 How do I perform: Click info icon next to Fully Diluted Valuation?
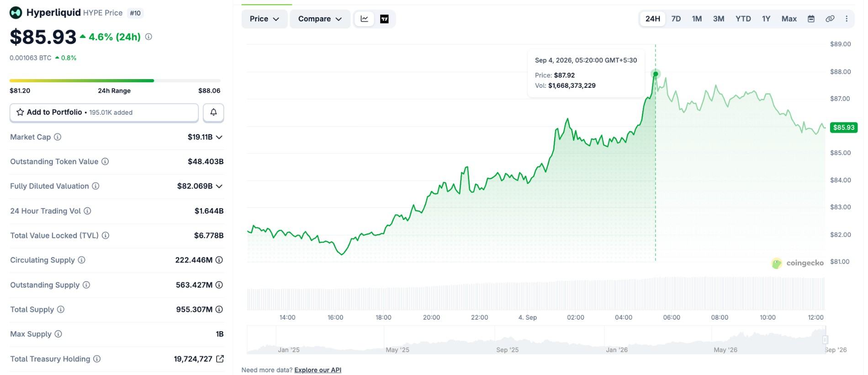click(x=95, y=186)
